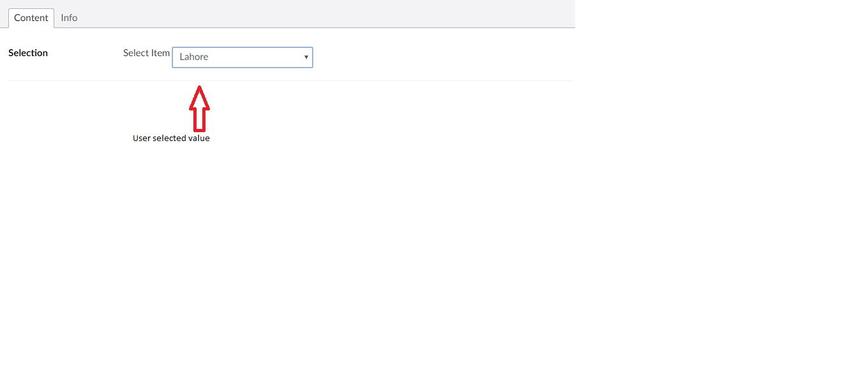
Task: Open the Info tab
Action: pyautogui.click(x=69, y=18)
